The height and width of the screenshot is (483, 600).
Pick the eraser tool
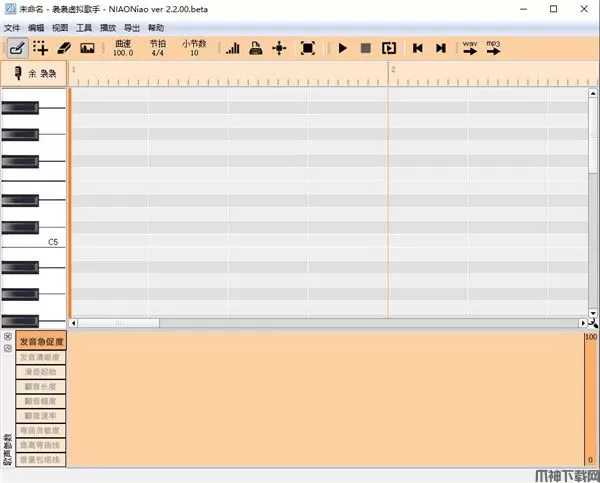coord(64,48)
